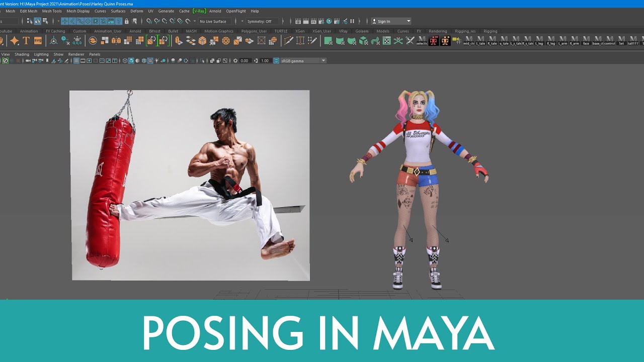Click the viewport exposure value field
The width and height of the screenshot is (644, 362).
pyautogui.click(x=245, y=61)
